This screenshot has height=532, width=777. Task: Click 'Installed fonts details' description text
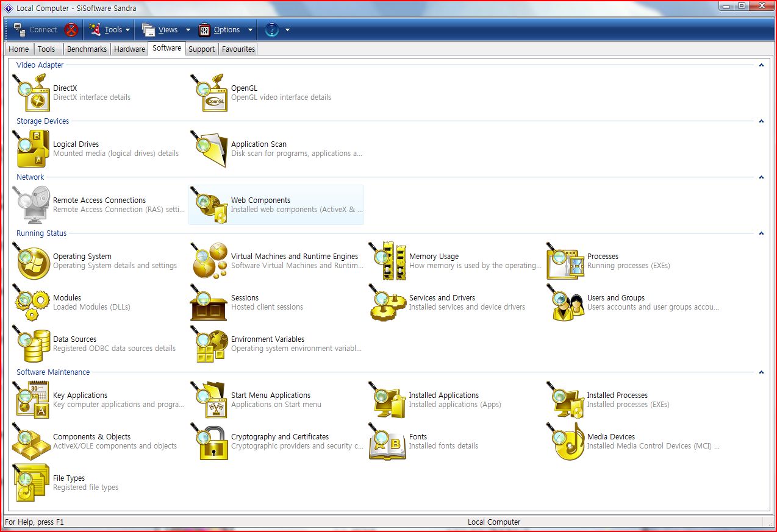443,446
